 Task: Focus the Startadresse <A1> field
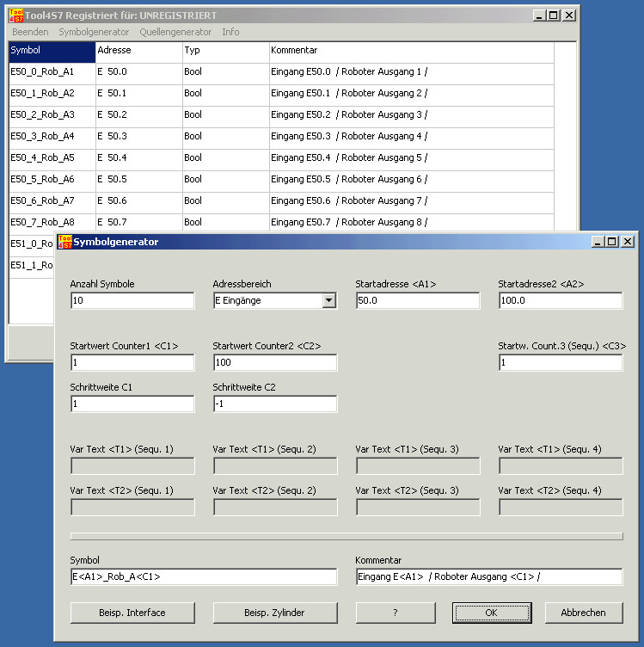(417, 300)
